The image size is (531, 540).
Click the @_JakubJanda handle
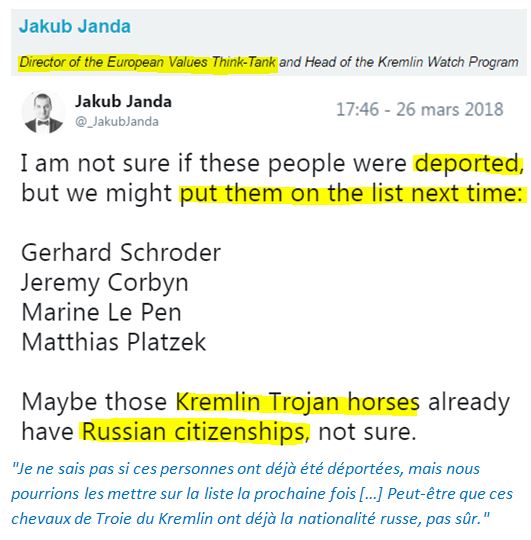point(117,122)
